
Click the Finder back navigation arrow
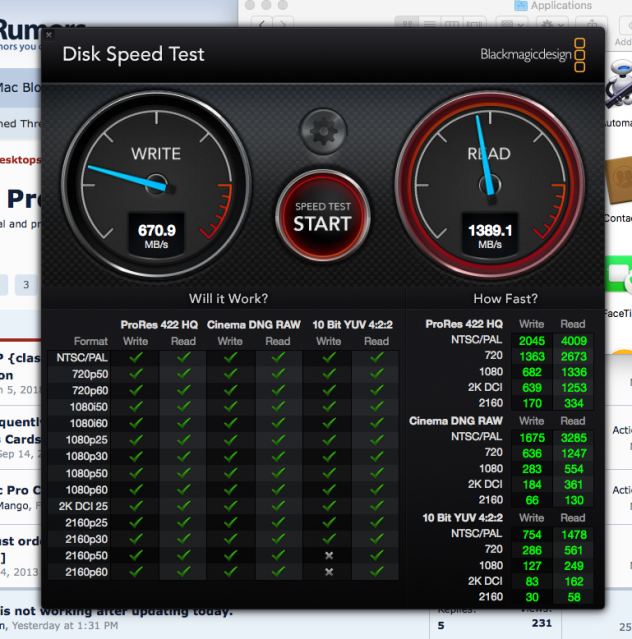click(262, 23)
